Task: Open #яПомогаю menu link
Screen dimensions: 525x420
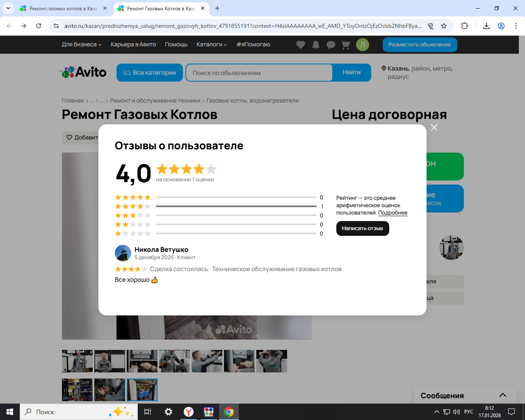Action: 253,45
